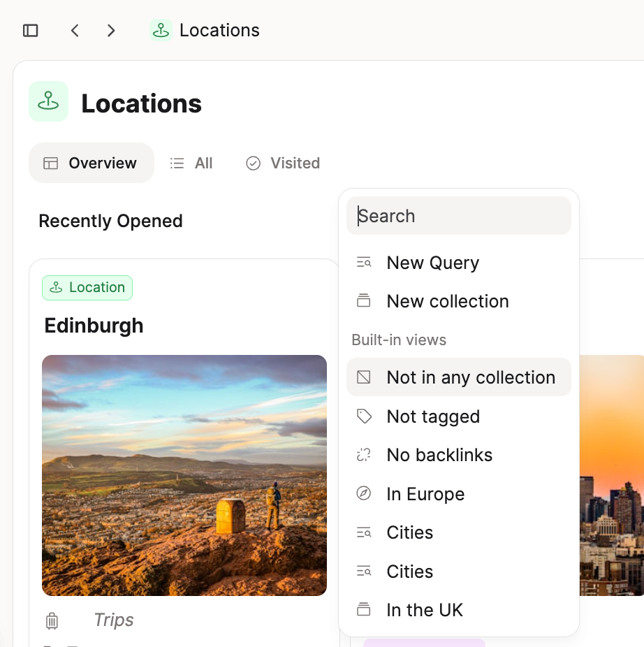
Task: Open the city skyline photo at right
Action: click(x=612, y=475)
